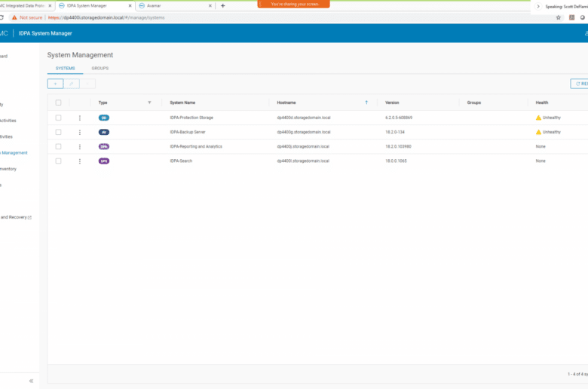
Task: Close the Avamar browser tab
Action: pos(210,5)
